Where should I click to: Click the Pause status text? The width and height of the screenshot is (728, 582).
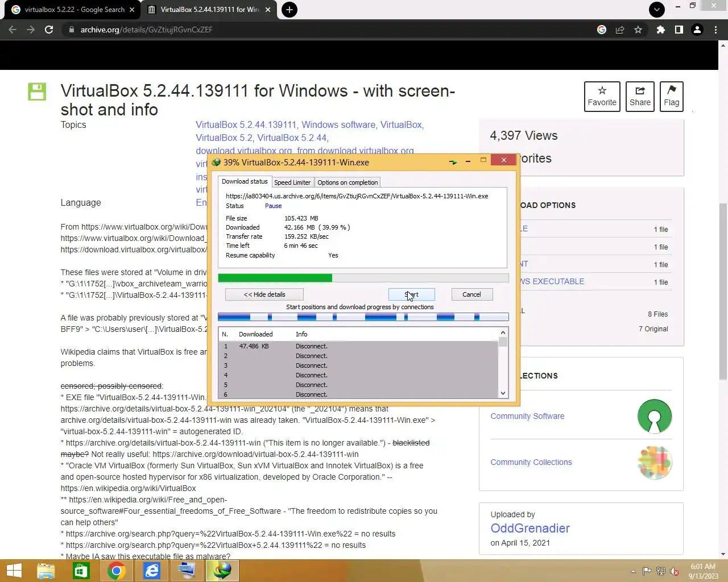[x=273, y=206]
